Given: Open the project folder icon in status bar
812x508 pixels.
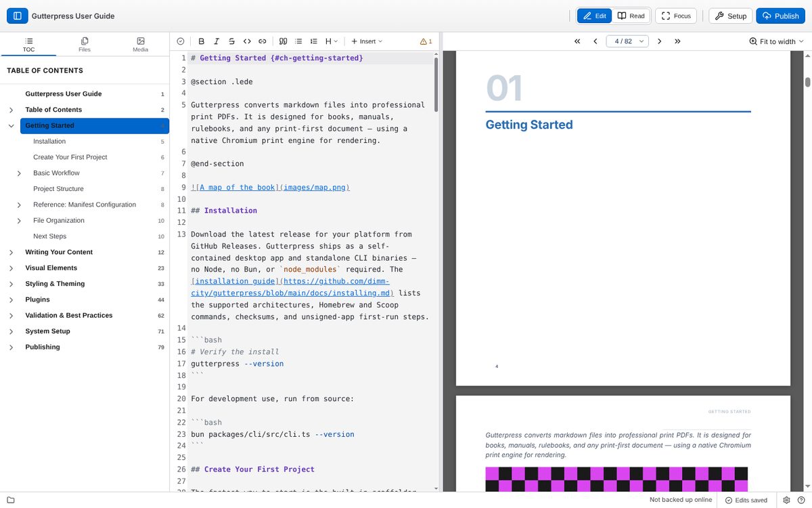Looking at the screenshot, I should 10,500.
